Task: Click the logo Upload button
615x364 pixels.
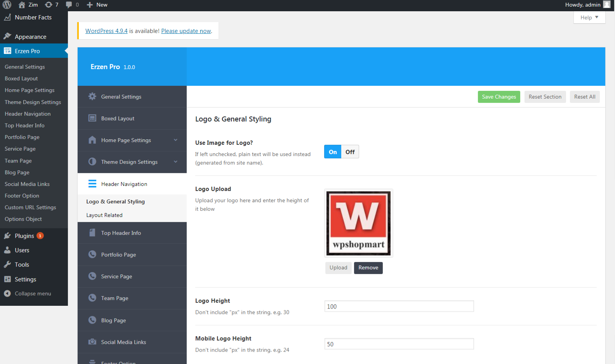Action: tap(339, 268)
